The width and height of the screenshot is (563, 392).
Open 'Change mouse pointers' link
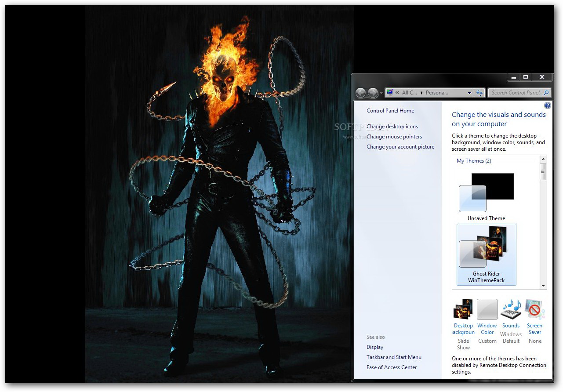pyautogui.click(x=394, y=137)
